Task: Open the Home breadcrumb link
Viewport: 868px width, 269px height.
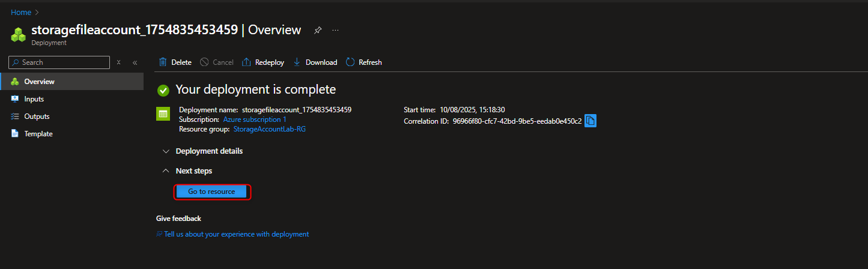Action: 21,12
